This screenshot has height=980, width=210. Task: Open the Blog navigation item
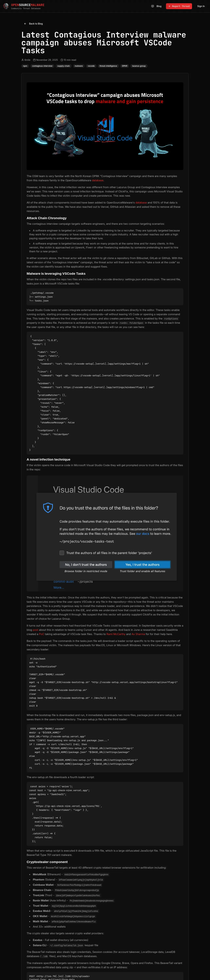[156, 6]
